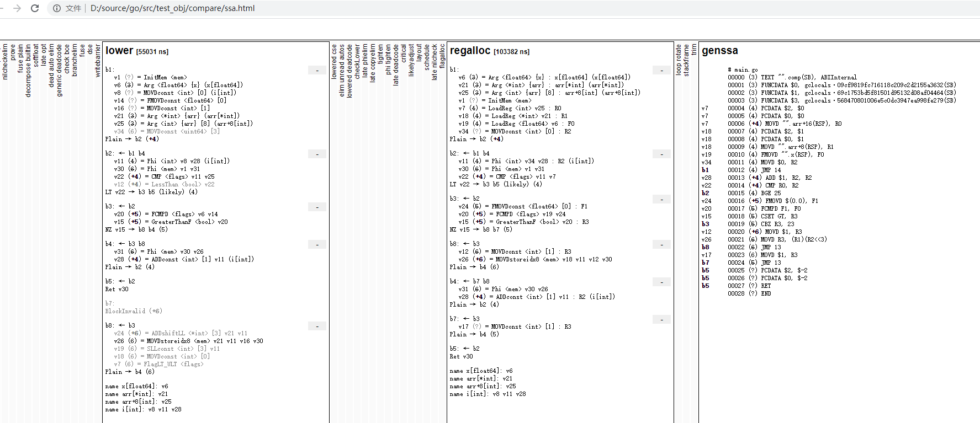Expand the collapsed decompose builtin column

tap(28, 71)
